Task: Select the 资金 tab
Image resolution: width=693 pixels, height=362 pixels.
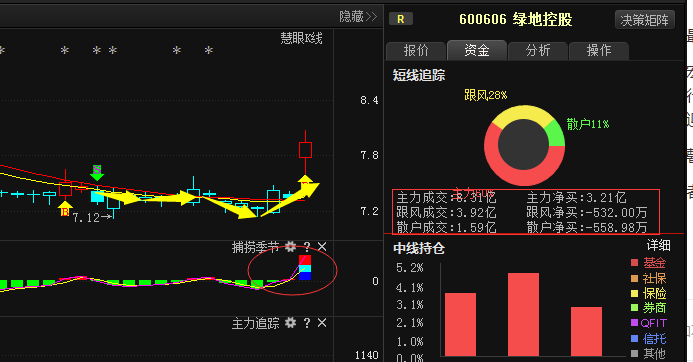Action: [x=477, y=50]
